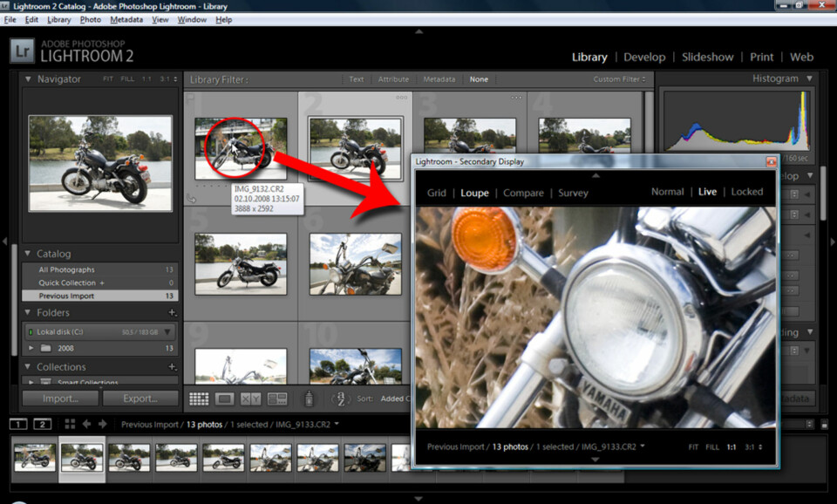837x504 pixels.
Task: Click the Import button
Action: 60,398
